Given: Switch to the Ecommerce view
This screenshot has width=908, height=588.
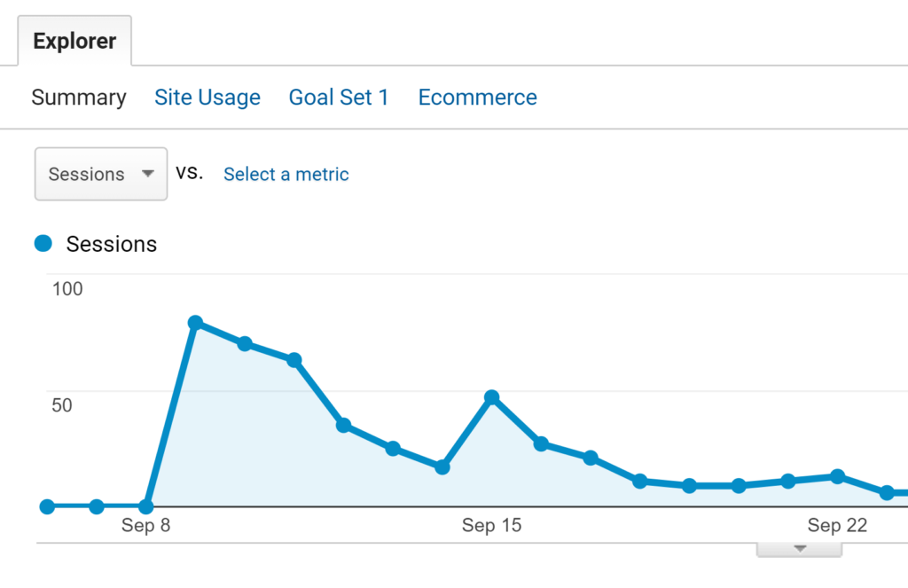Looking at the screenshot, I should pyautogui.click(x=477, y=98).
